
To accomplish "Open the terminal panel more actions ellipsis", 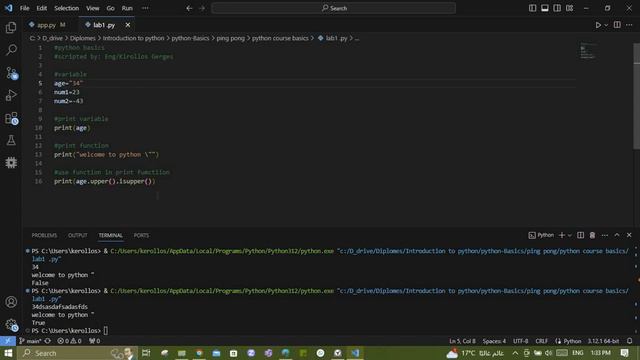I will click(x=604, y=235).
